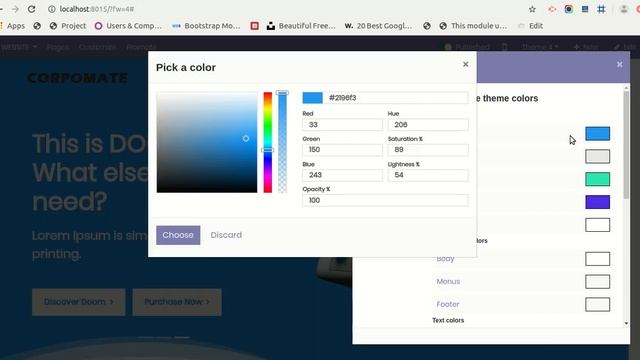Select the blue theme color swatch

coord(598,134)
